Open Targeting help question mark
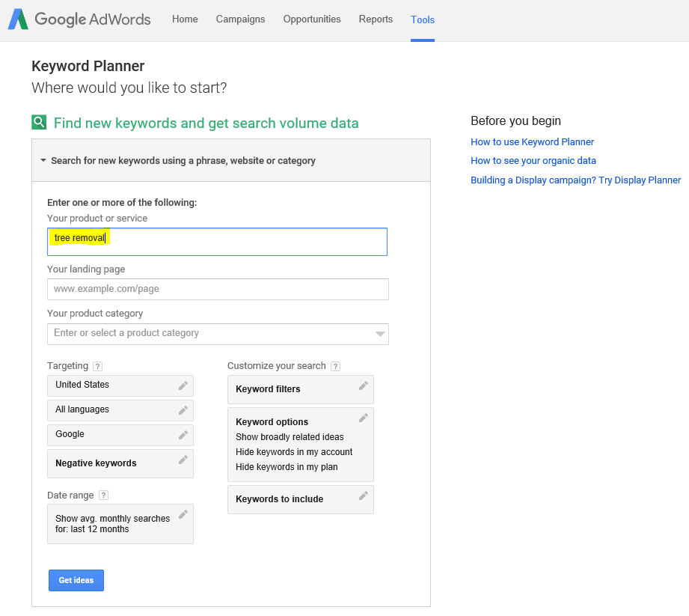The height and width of the screenshot is (616, 689). coord(98,366)
